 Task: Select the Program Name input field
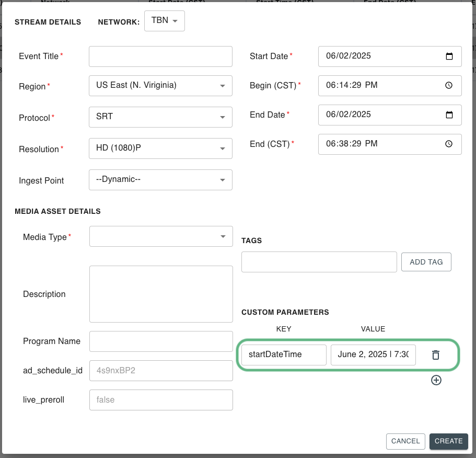click(x=161, y=341)
